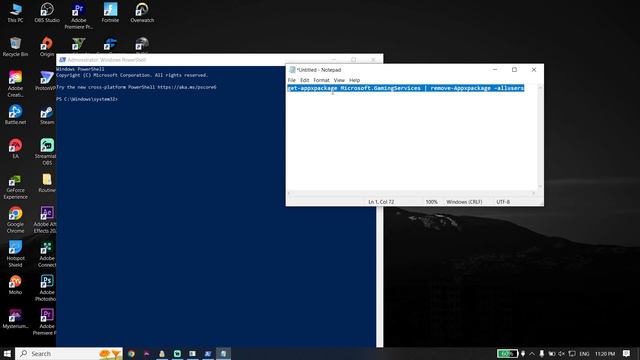Select the Origin desktop shortcut
The width and height of the screenshot is (640, 360).
pyautogui.click(x=47, y=47)
